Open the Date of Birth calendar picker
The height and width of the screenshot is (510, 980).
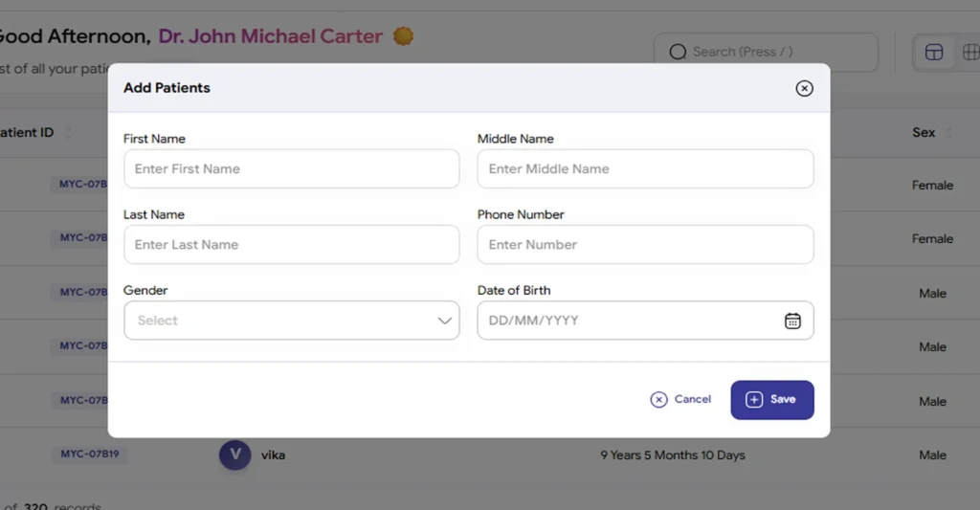pyautogui.click(x=792, y=321)
